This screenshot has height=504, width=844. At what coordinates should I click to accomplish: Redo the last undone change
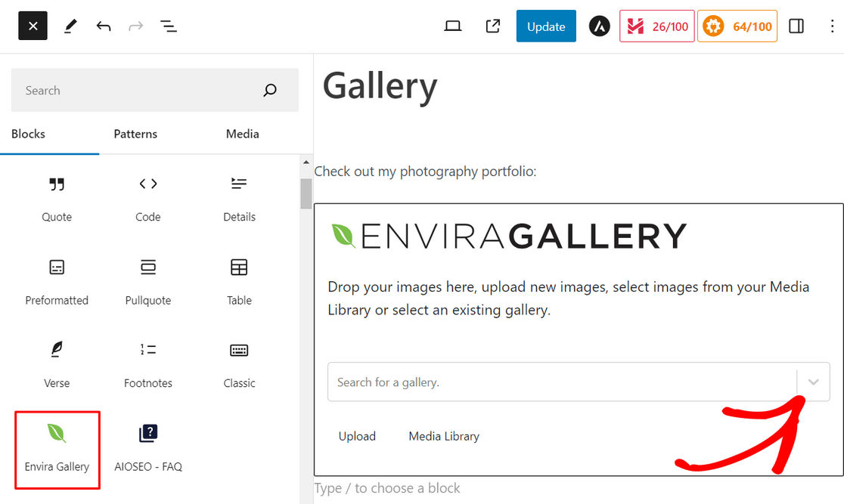pyautogui.click(x=135, y=26)
